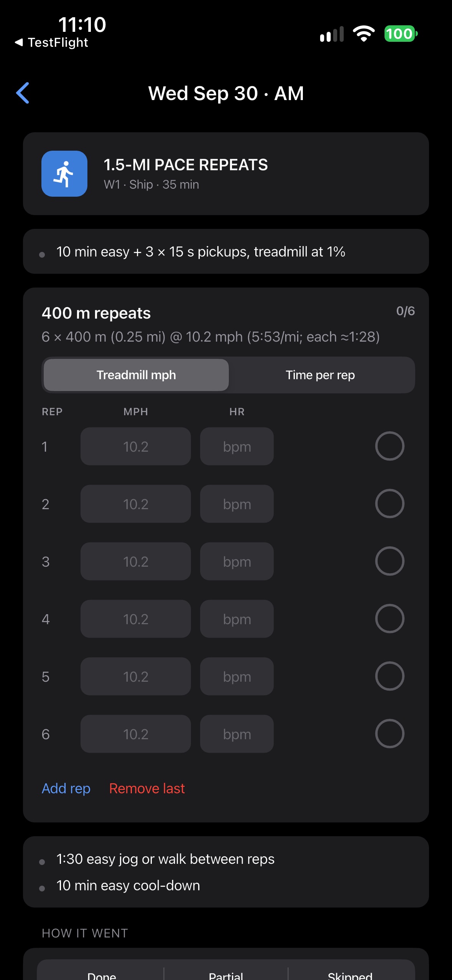Tap the Wi-Fi status icon
Image resolution: width=452 pixels, height=980 pixels.
363,34
